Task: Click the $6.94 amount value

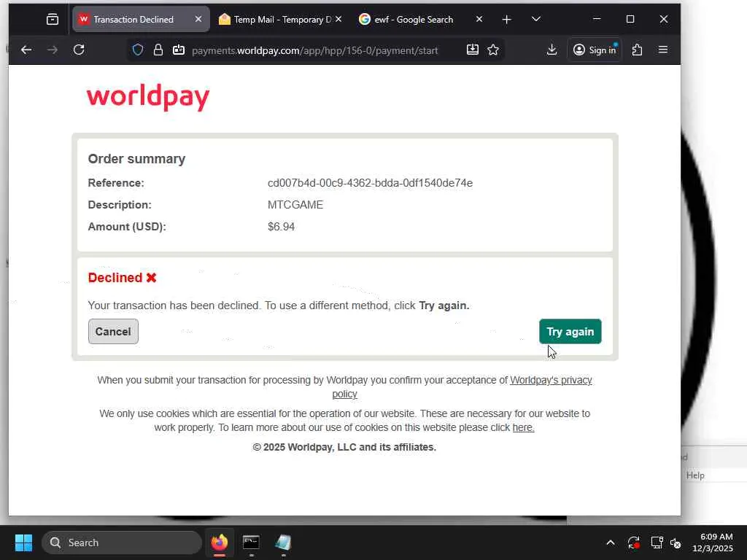Action: [281, 227]
